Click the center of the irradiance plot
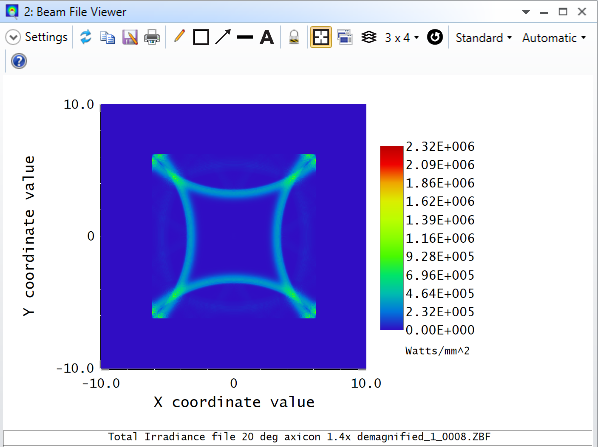 (x=233, y=236)
